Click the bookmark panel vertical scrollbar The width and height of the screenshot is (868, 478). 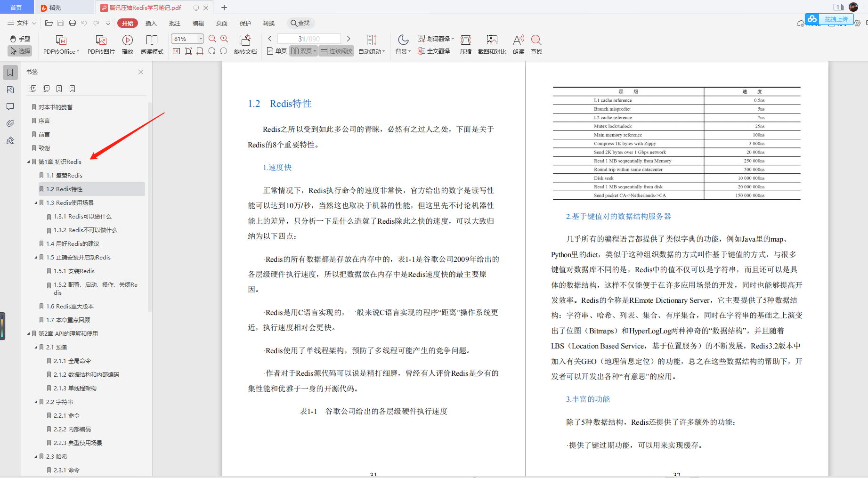coord(150,207)
